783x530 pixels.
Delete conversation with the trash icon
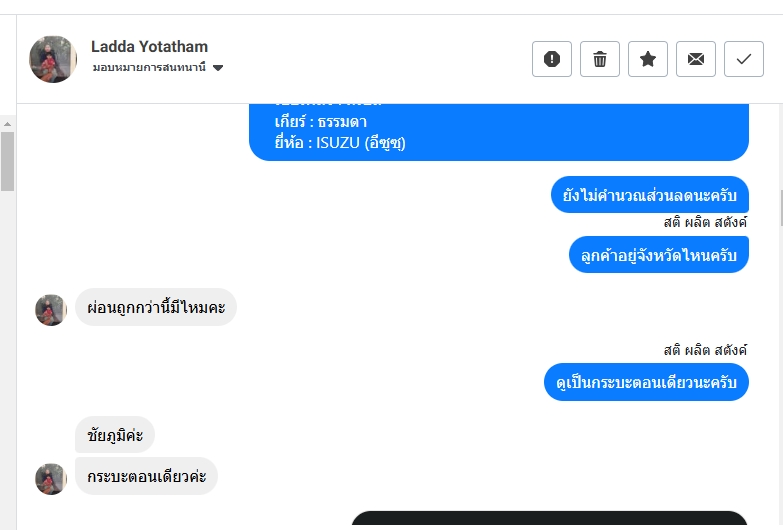[x=600, y=59]
